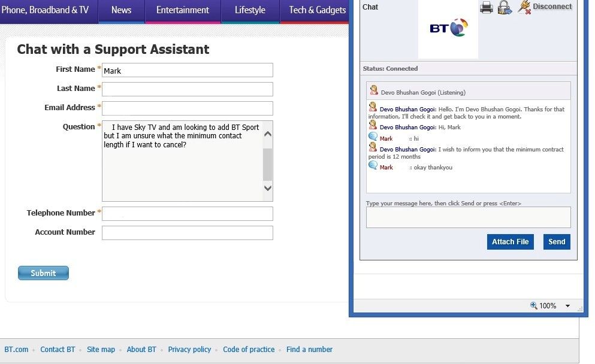Submit the support chat form

point(43,273)
